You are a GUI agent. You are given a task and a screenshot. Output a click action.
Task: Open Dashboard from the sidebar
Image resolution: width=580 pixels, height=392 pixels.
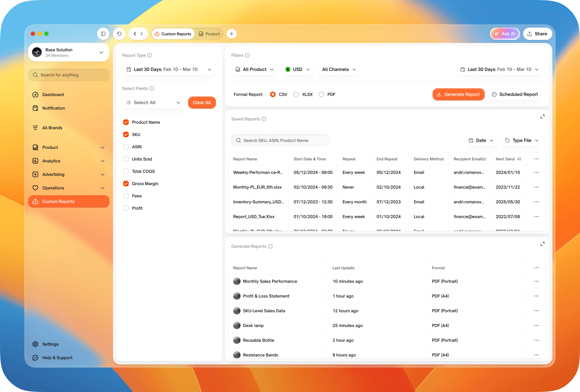pyautogui.click(x=69, y=95)
